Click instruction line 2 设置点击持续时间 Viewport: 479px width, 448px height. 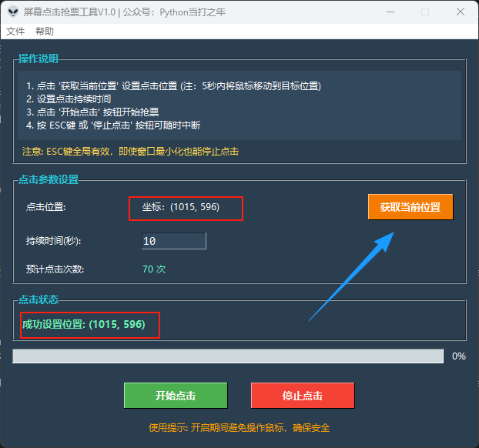69,99
